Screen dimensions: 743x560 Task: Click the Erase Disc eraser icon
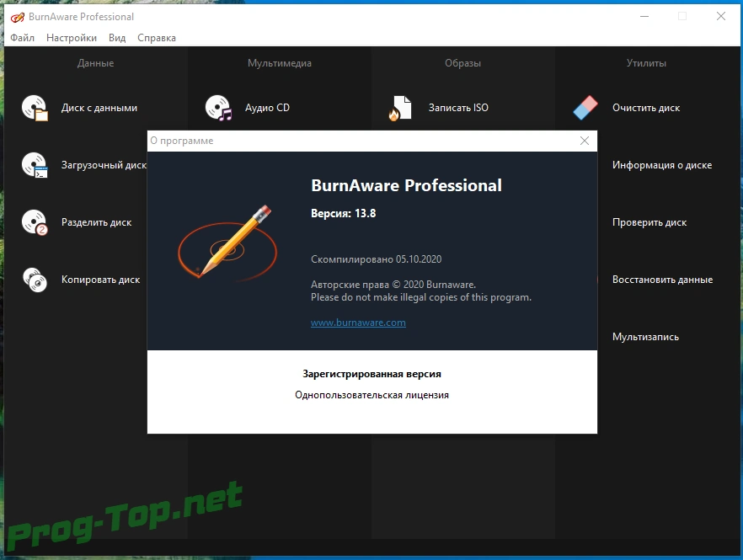(x=585, y=108)
